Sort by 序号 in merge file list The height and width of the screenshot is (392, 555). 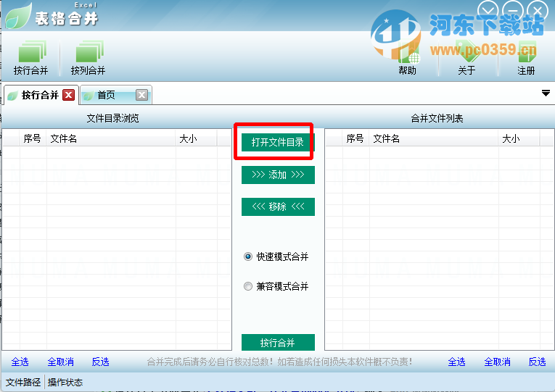[355, 138]
